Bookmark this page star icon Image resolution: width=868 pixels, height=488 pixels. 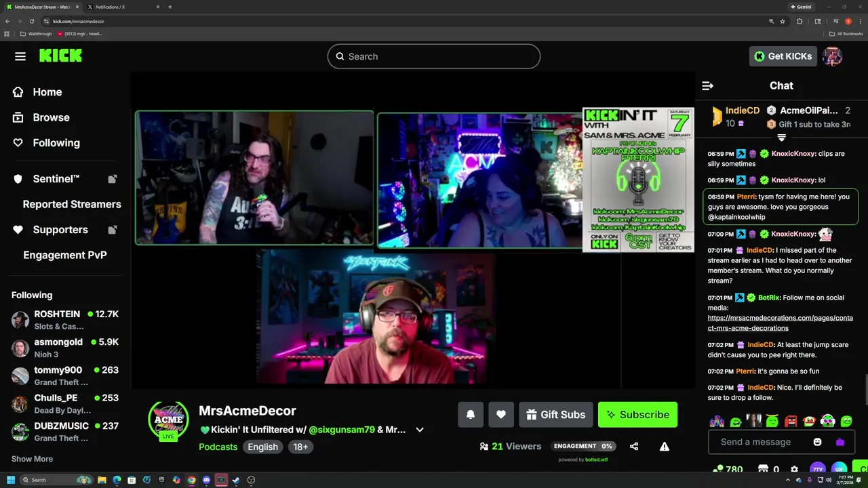pyautogui.click(x=783, y=21)
